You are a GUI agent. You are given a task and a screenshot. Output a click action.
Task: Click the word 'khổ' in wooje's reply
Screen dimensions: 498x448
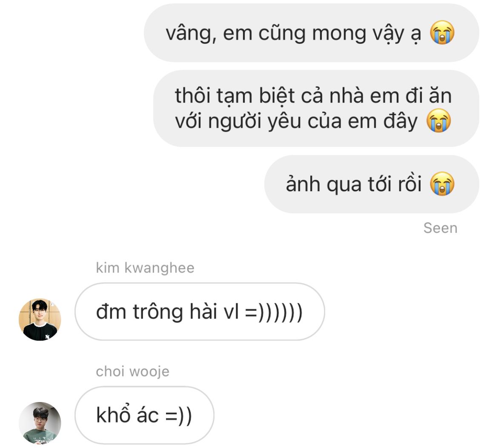tap(114, 414)
